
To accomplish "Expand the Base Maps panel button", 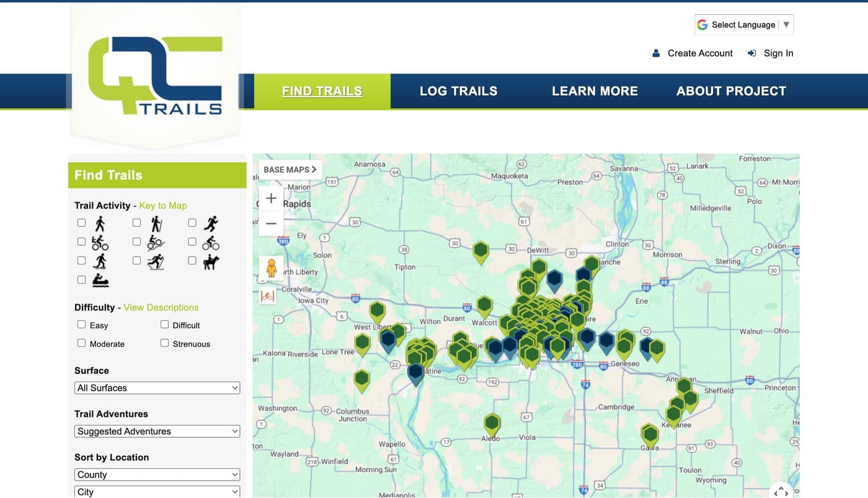I will (290, 170).
